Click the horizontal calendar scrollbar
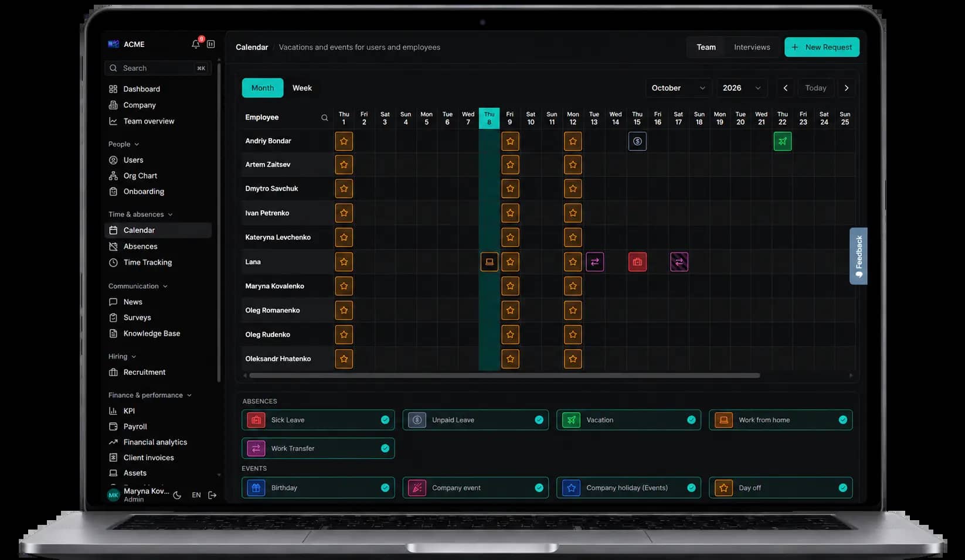The image size is (965, 560). click(x=504, y=375)
